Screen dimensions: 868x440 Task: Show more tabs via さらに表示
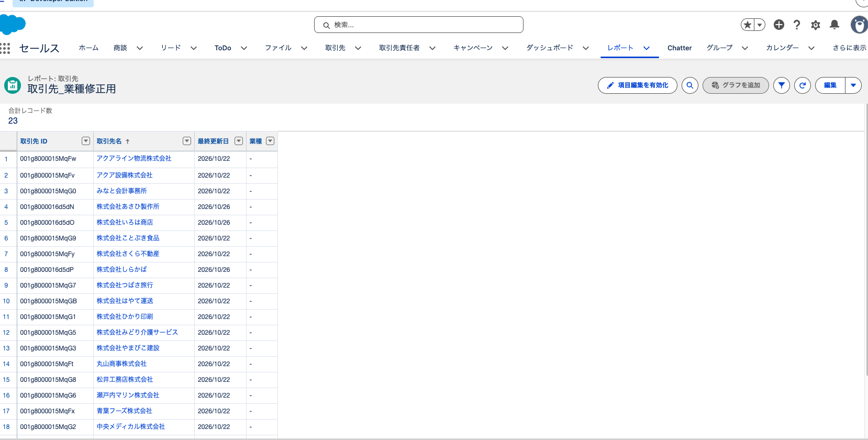click(x=850, y=48)
